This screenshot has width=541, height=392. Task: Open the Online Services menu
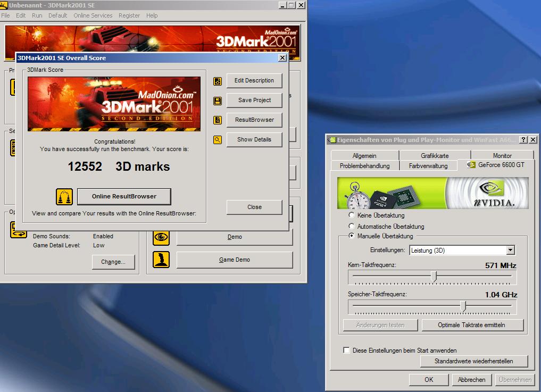point(93,15)
